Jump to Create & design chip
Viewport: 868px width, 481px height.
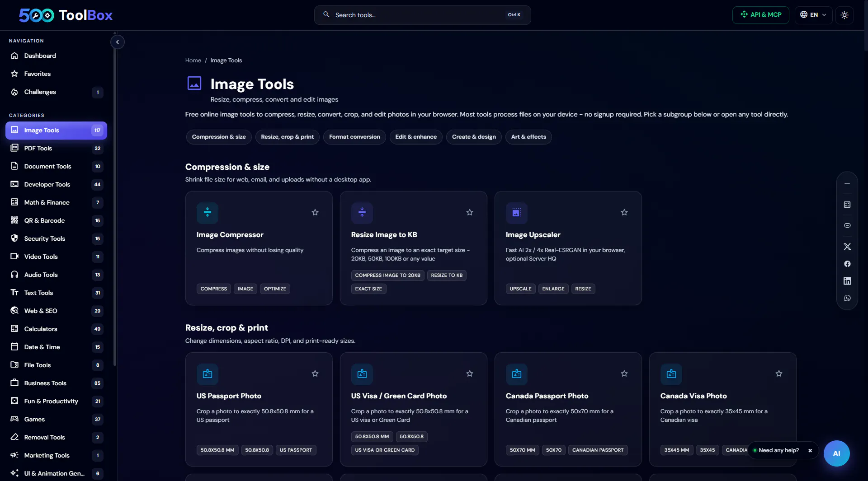click(x=474, y=137)
